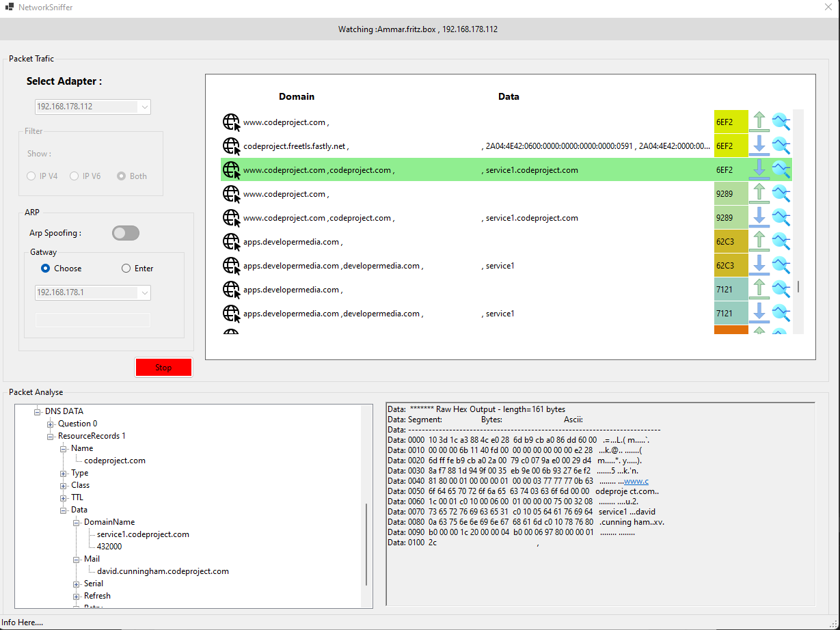
Task: Click the empty gateway input field
Action: [x=93, y=320]
